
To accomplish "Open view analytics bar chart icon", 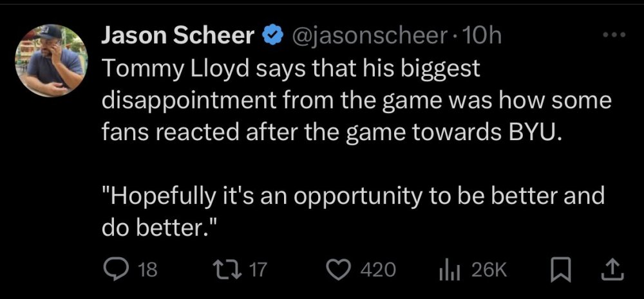I will pyautogui.click(x=448, y=269).
